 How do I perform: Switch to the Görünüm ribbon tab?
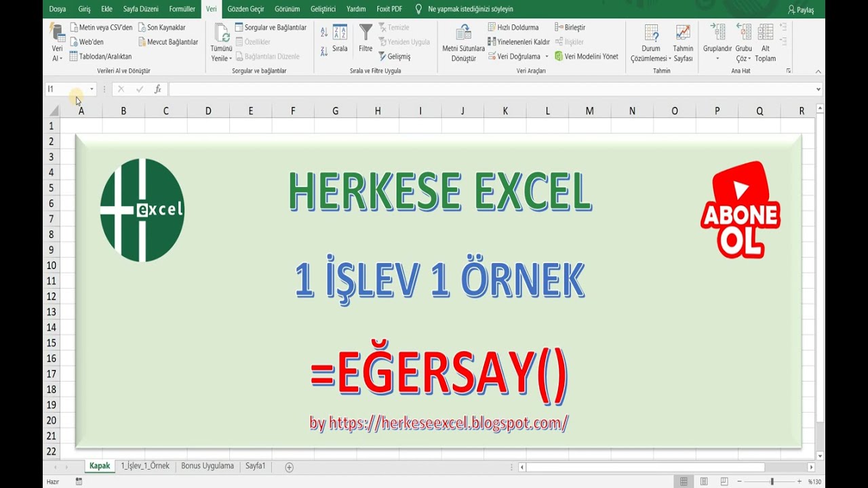click(x=288, y=9)
